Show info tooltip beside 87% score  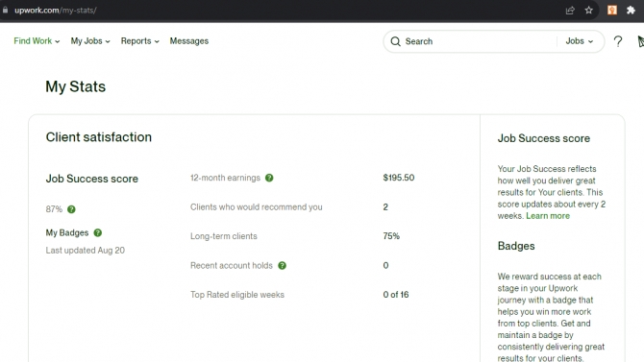pos(71,209)
